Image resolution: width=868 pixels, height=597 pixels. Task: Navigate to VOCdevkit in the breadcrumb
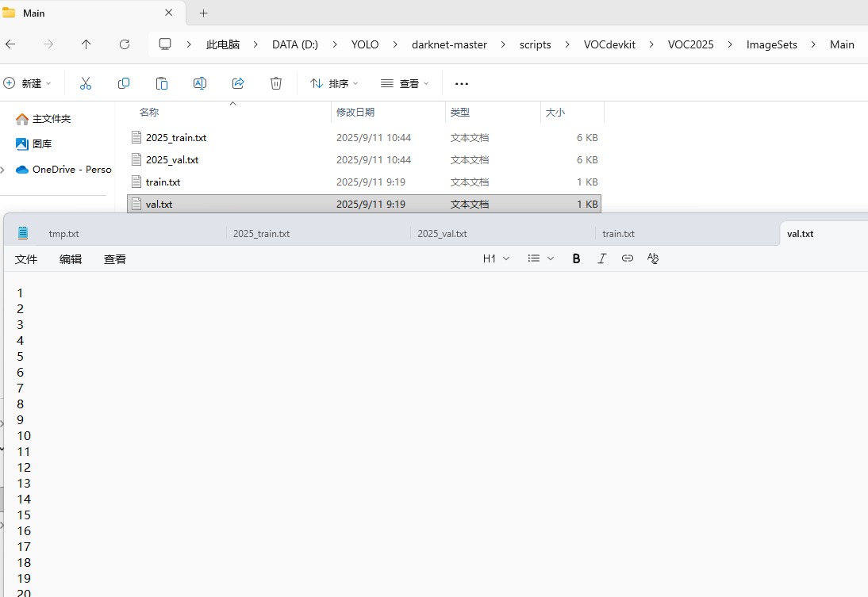coord(609,44)
